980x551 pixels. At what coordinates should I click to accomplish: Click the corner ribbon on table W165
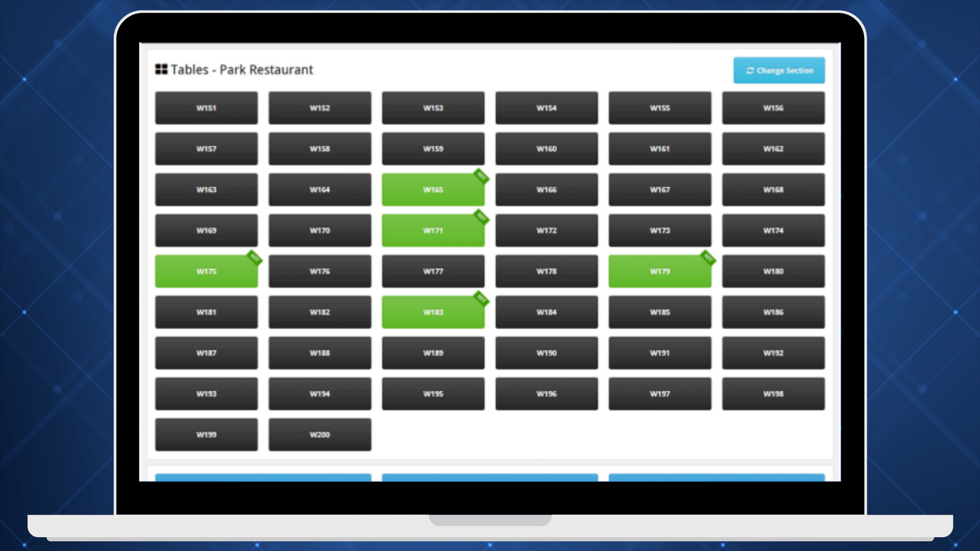click(481, 177)
